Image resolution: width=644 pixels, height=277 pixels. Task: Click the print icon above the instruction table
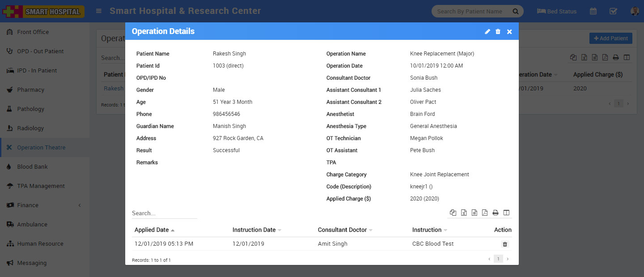496,213
